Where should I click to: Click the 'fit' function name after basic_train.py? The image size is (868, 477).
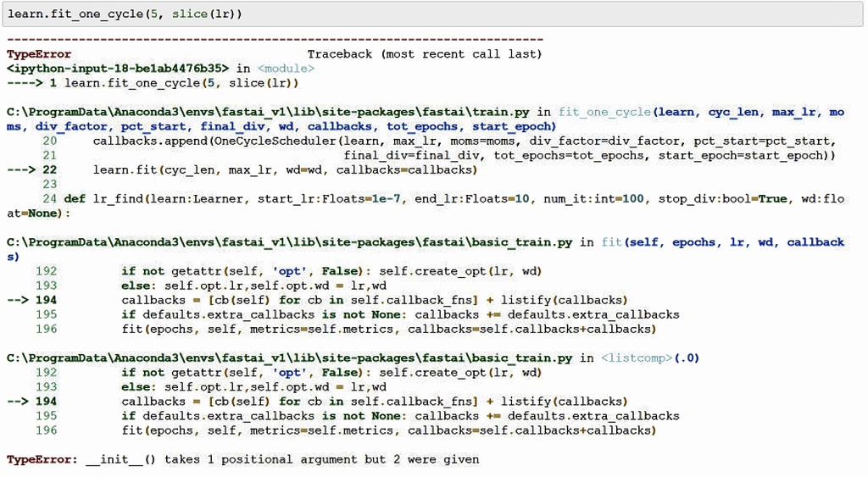click(x=611, y=242)
